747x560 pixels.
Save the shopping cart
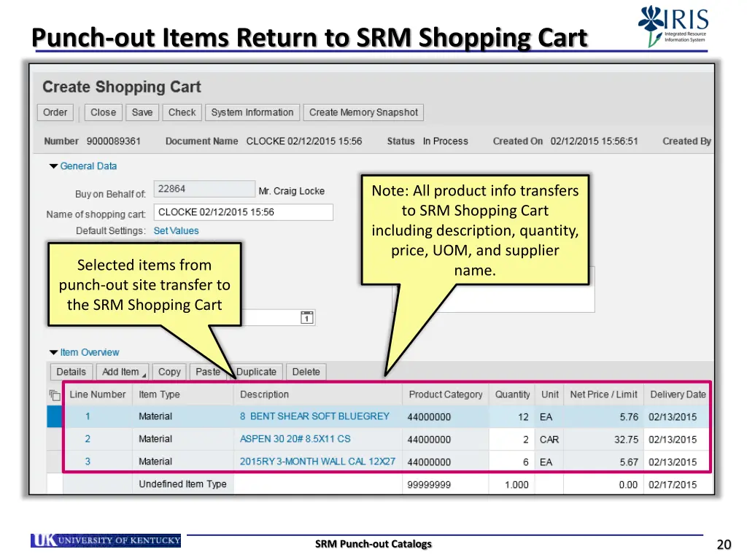(142, 112)
